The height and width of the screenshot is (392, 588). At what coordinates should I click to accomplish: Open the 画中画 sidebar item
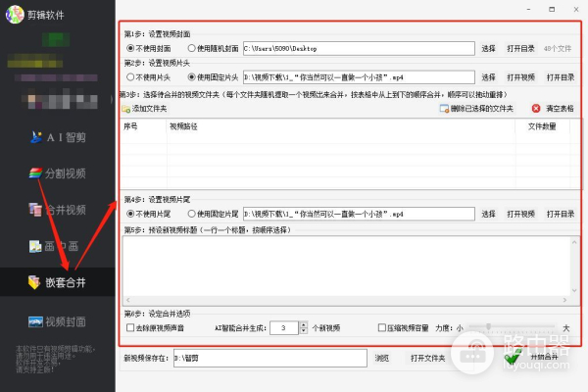pyautogui.click(x=54, y=246)
